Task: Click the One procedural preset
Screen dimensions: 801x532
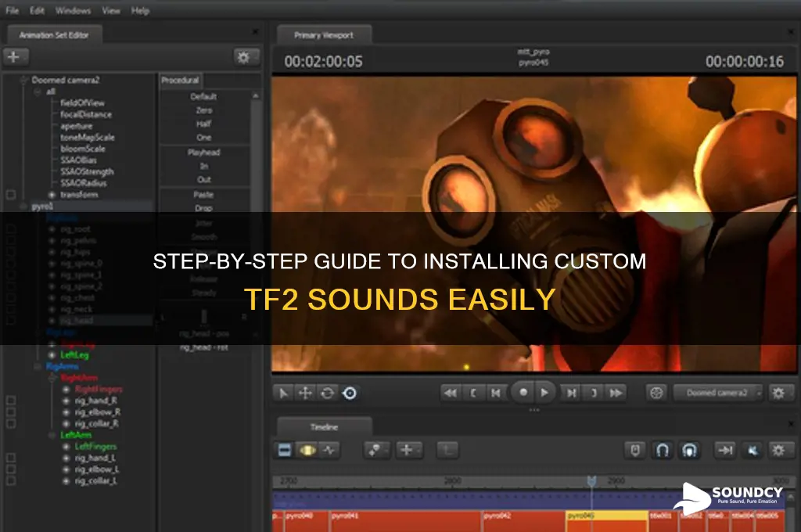Action: [204, 138]
